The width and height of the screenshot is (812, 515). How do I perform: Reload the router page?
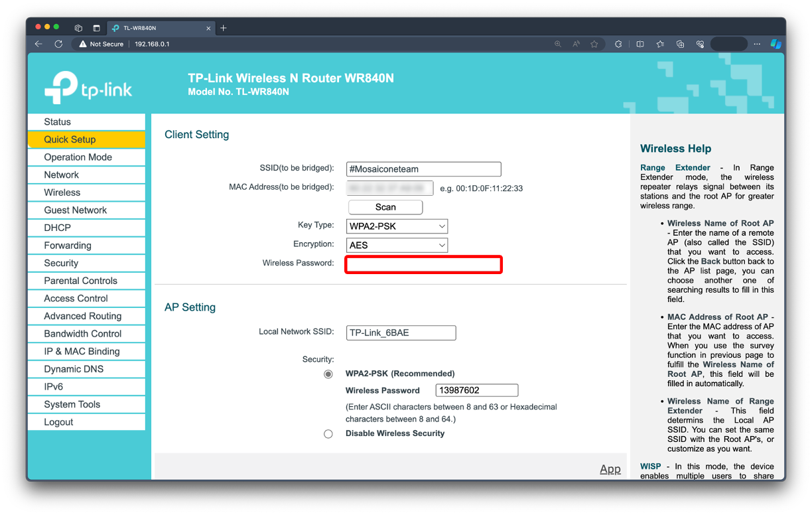click(x=58, y=44)
